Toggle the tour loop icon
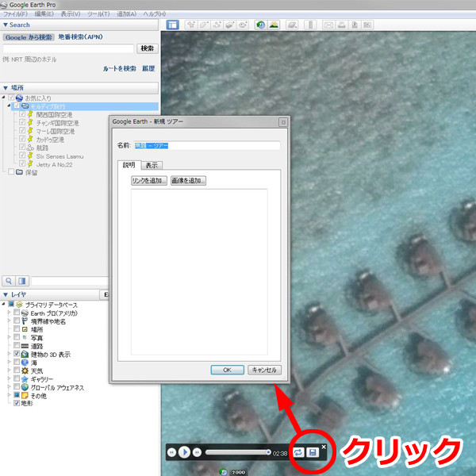Image resolution: width=476 pixels, height=476 pixels. (298, 453)
